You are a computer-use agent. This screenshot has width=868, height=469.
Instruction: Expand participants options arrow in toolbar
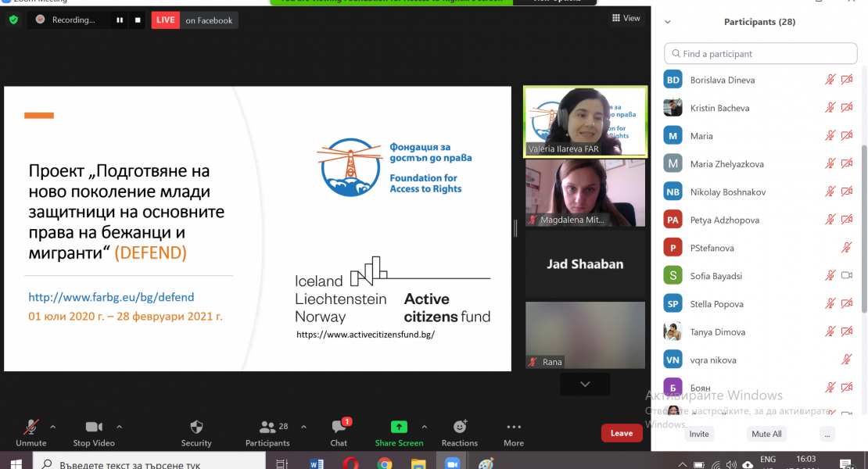(304, 427)
